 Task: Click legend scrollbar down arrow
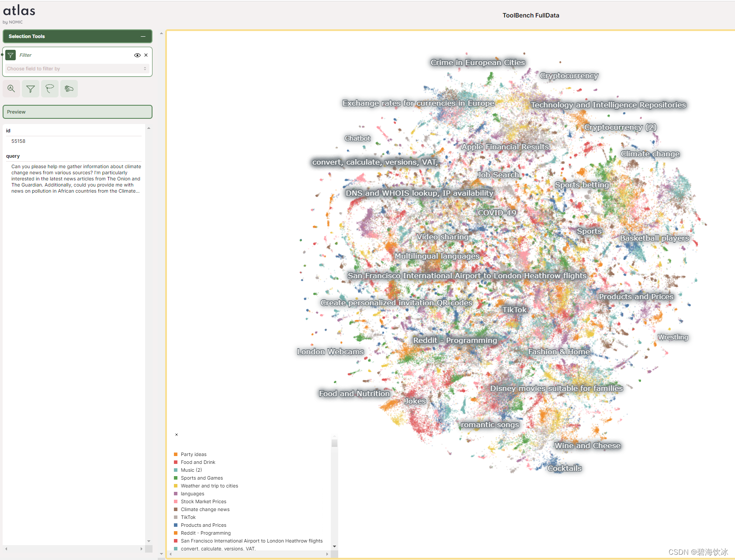click(334, 546)
